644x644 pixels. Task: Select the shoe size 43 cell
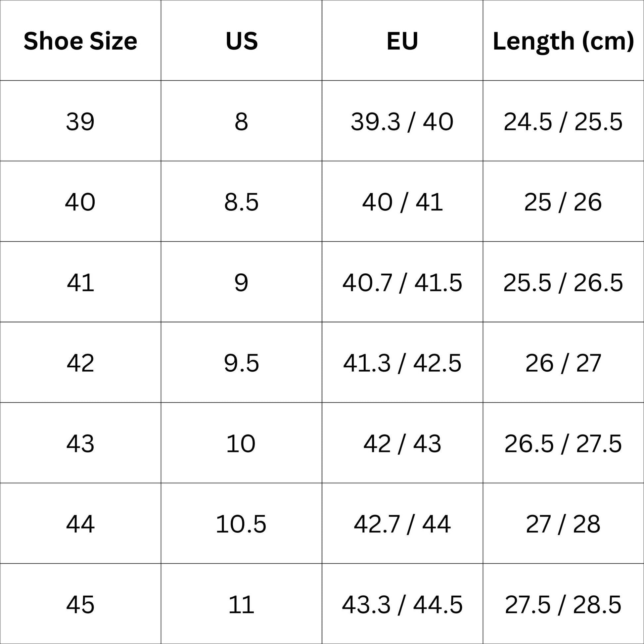(x=80, y=444)
